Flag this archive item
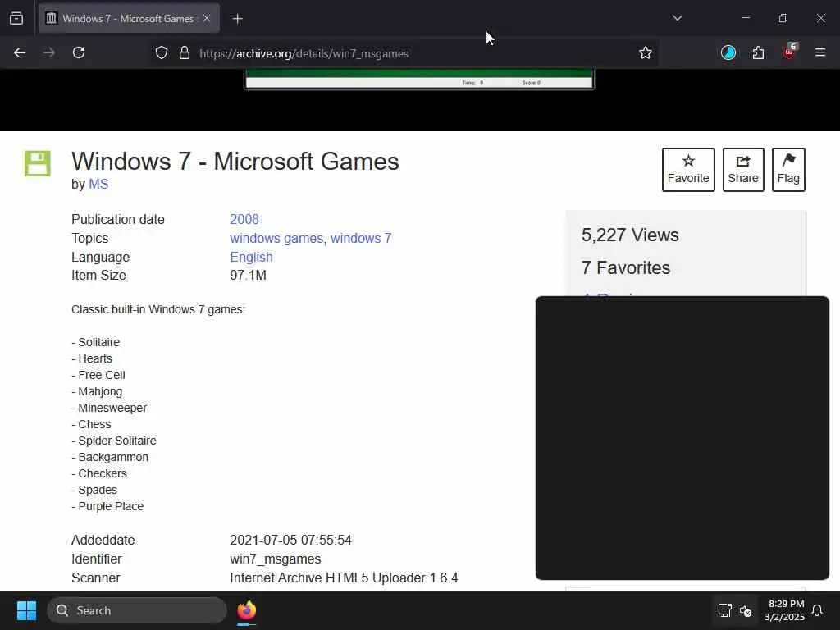 coord(788,169)
